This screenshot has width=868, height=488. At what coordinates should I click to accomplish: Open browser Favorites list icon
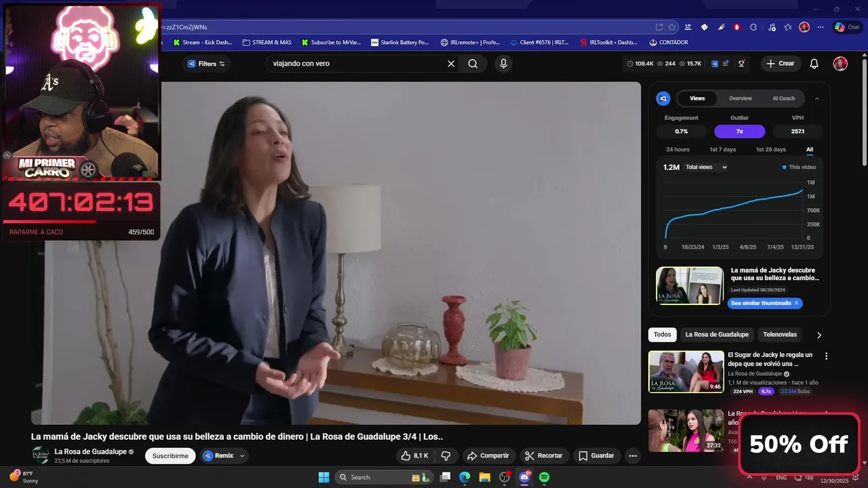[x=787, y=27]
